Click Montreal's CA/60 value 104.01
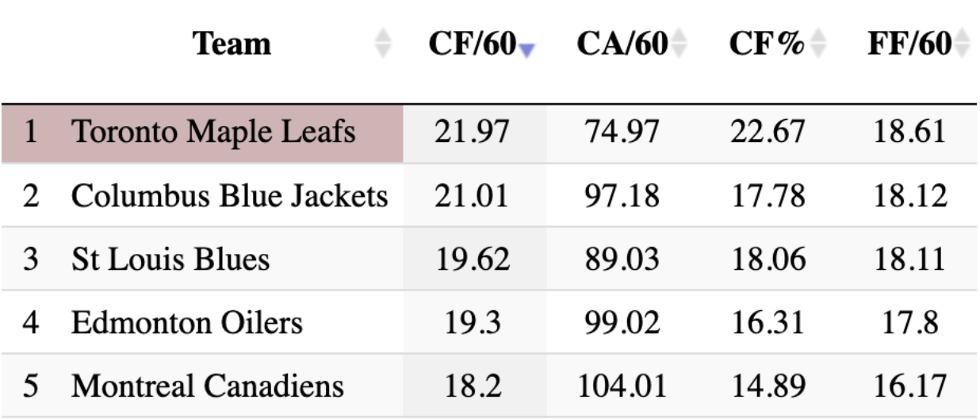This screenshot has width=980, height=419. (621, 386)
